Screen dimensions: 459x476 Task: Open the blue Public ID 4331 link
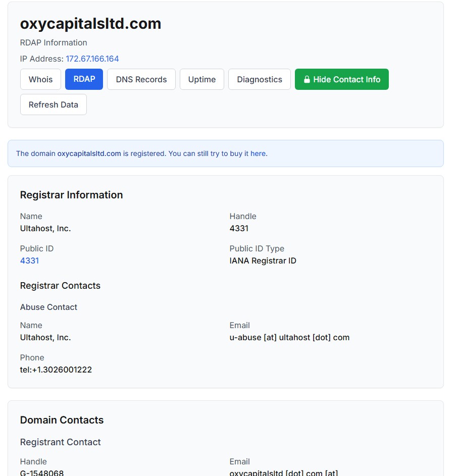[x=29, y=260]
